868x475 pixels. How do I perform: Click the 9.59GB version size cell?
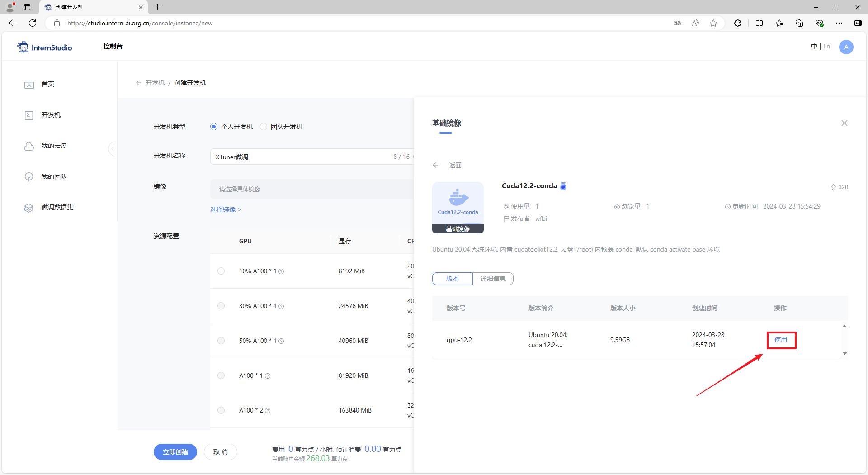620,340
